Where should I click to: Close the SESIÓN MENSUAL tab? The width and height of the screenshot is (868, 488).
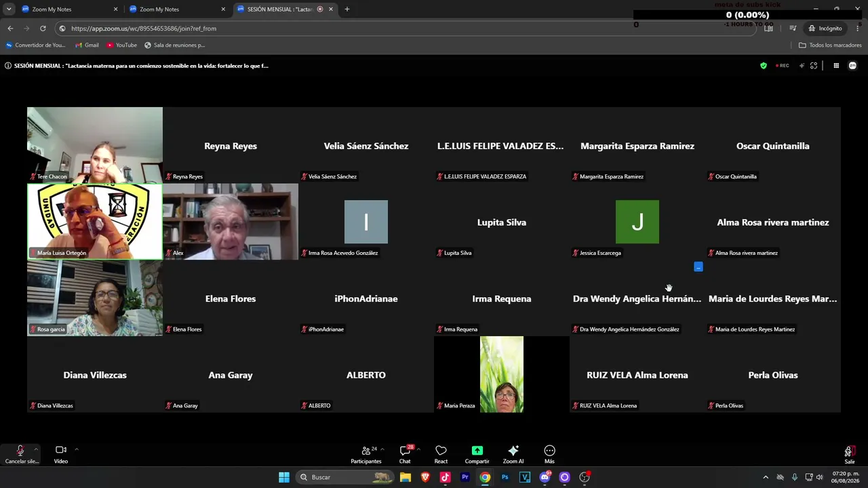(331, 9)
